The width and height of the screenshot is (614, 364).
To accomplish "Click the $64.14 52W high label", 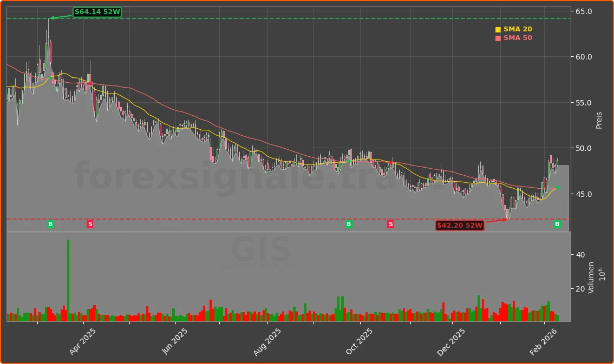I will point(97,12).
